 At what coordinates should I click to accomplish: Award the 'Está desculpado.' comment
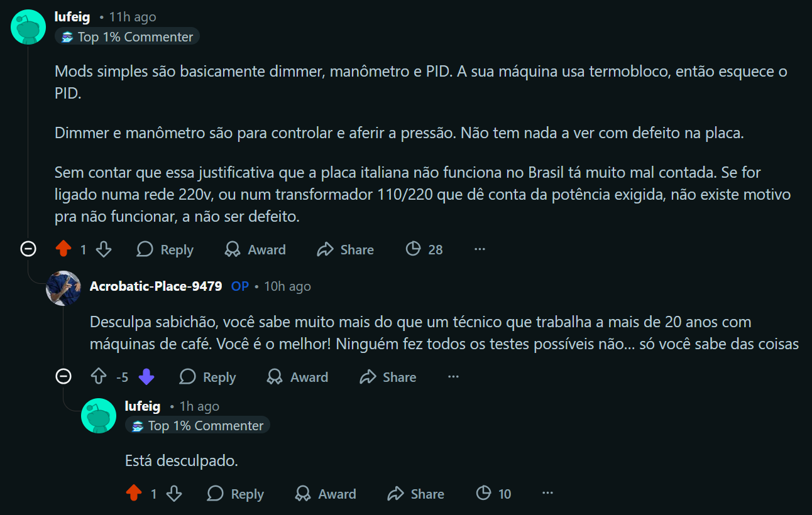[x=326, y=494]
